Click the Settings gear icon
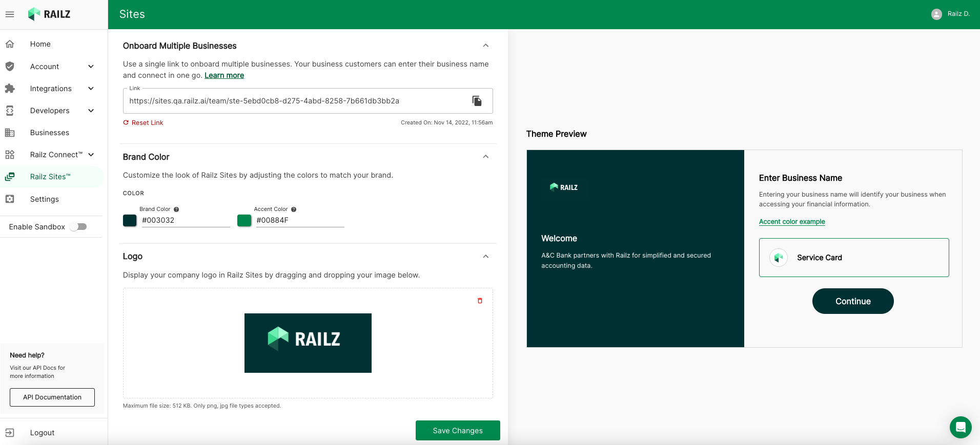This screenshot has width=980, height=445. click(10, 199)
